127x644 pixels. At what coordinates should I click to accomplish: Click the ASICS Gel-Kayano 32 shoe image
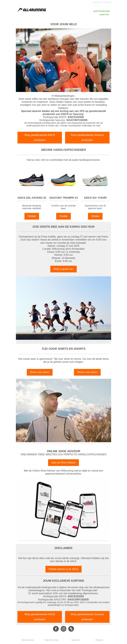[x=32, y=180]
